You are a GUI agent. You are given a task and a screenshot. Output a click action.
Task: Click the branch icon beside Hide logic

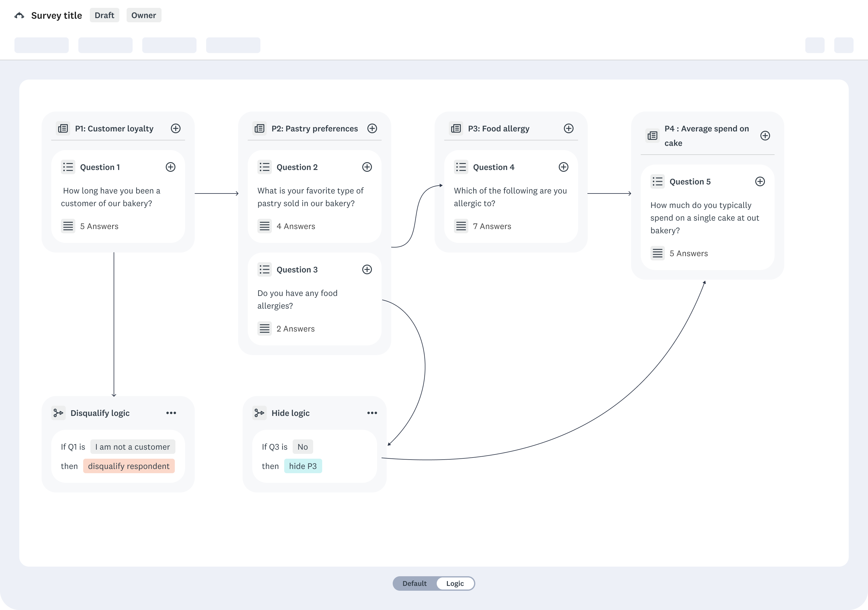point(259,413)
